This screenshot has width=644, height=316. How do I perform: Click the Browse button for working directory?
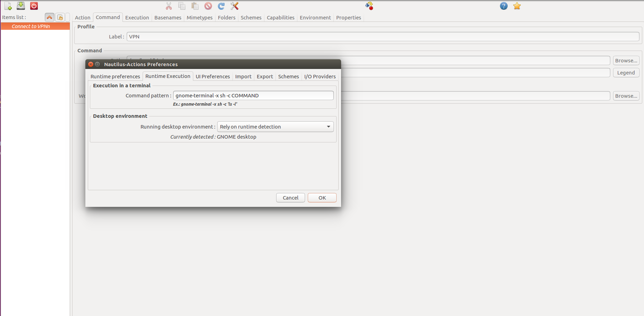(626, 96)
